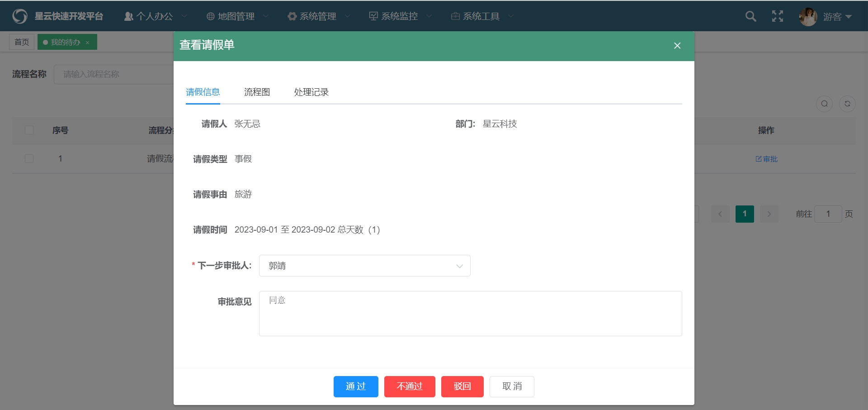The height and width of the screenshot is (410, 868).
Task: Click the 审批意见 text area
Action: pos(470,314)
